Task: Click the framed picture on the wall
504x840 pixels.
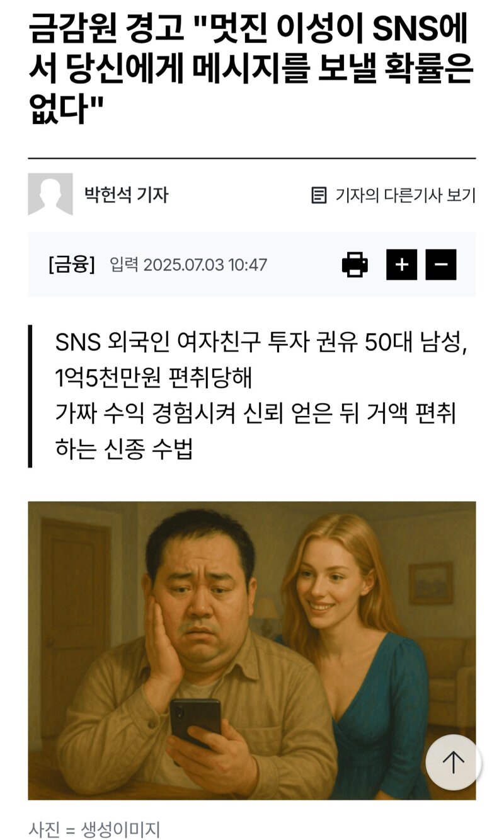Action: point(430,582)
